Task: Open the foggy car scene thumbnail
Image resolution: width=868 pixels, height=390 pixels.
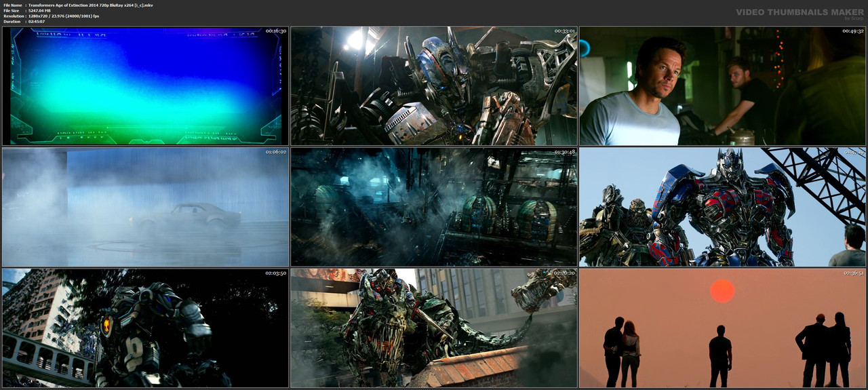Action: point(145,207)
